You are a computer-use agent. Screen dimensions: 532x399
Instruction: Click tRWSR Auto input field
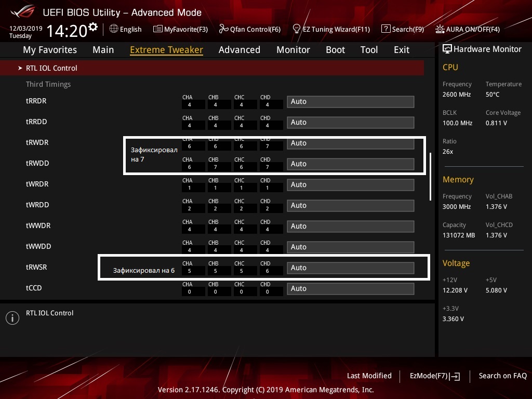click(x=351, y=268)
